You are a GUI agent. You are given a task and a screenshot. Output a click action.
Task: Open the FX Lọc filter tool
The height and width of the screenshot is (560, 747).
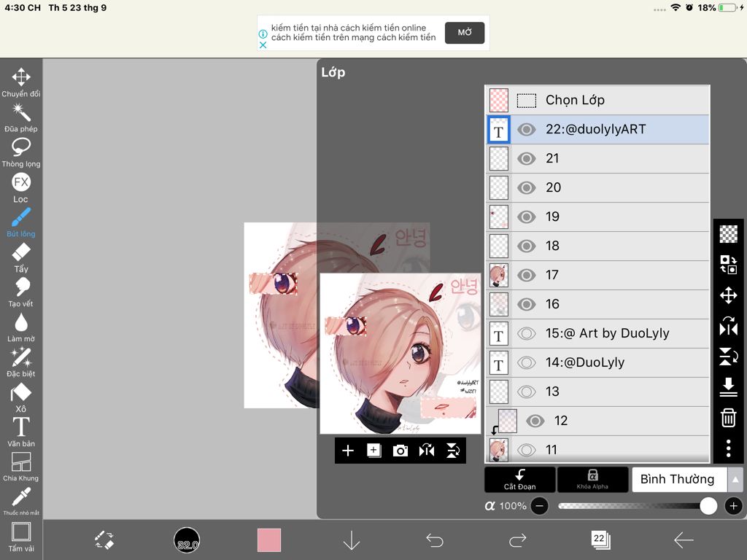pos(21,187)
